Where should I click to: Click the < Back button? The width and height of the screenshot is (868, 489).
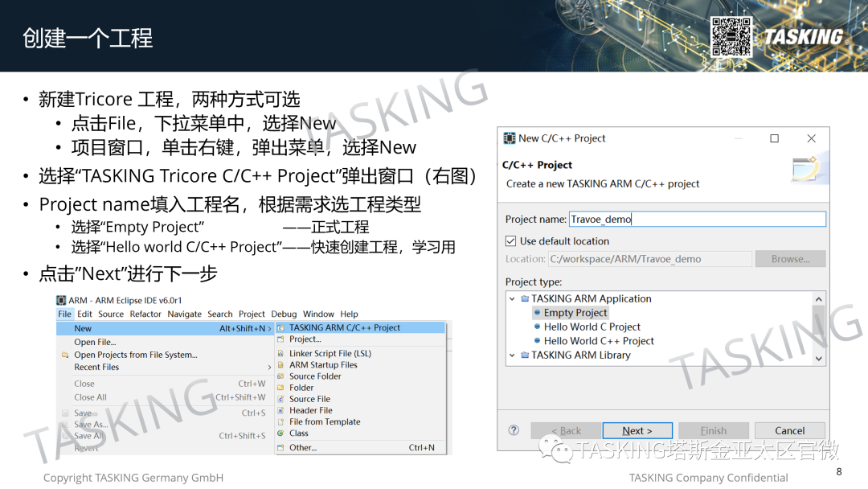pyautogui.click(x=566, y=430)
